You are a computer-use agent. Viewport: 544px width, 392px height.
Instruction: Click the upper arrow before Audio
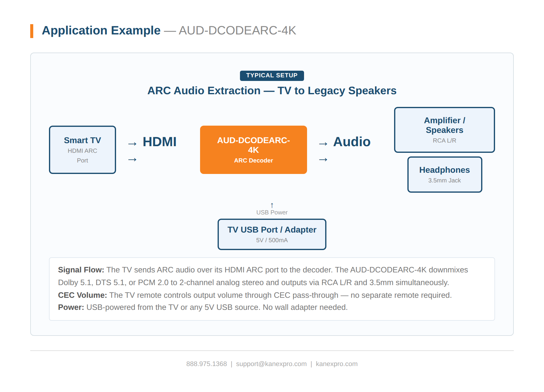pos(323,144)
